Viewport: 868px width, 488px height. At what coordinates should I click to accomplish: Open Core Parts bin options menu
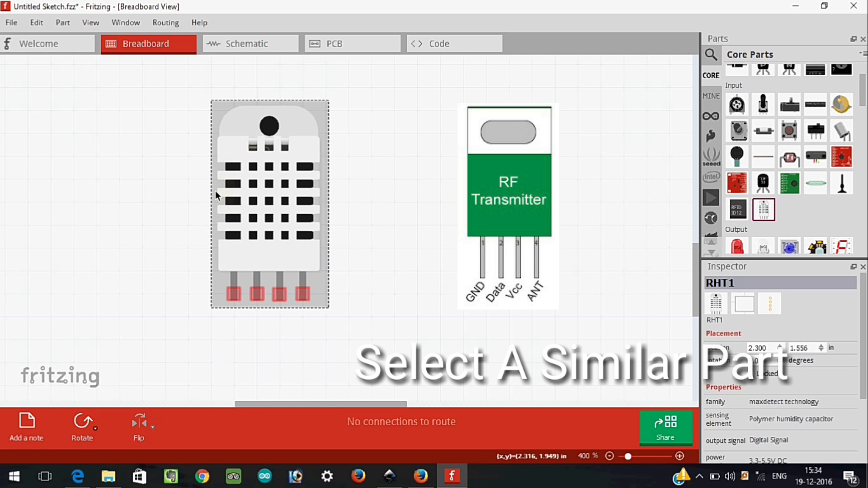[863, 53]
